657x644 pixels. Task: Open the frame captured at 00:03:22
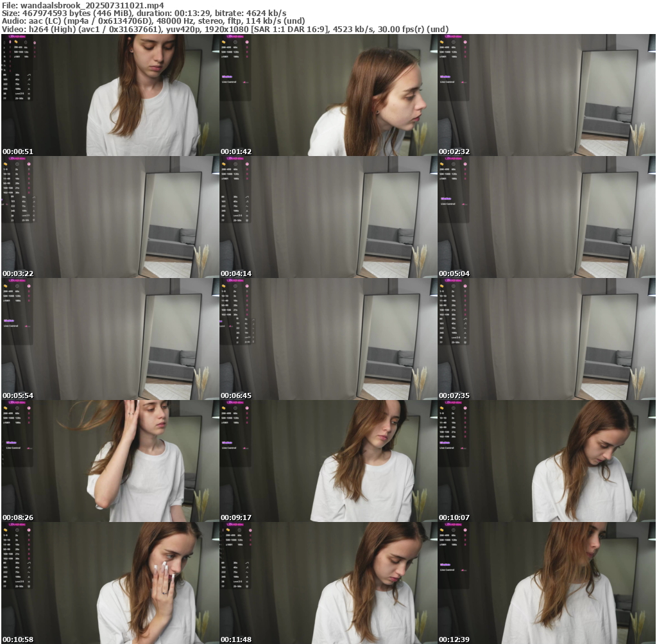110,217
